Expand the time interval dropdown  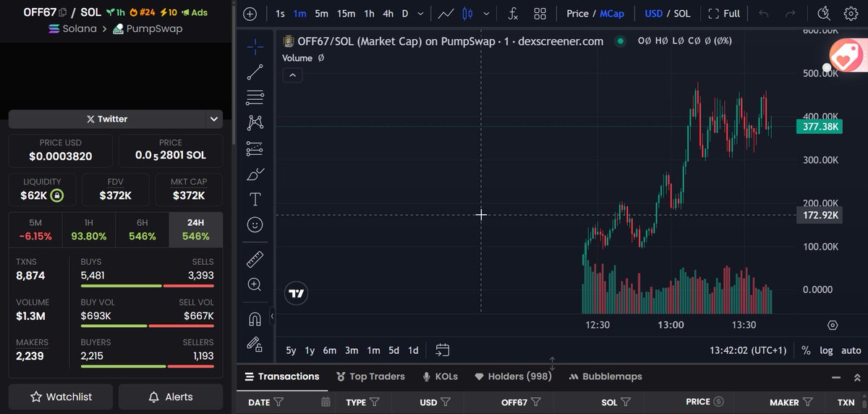pos(420,14)
